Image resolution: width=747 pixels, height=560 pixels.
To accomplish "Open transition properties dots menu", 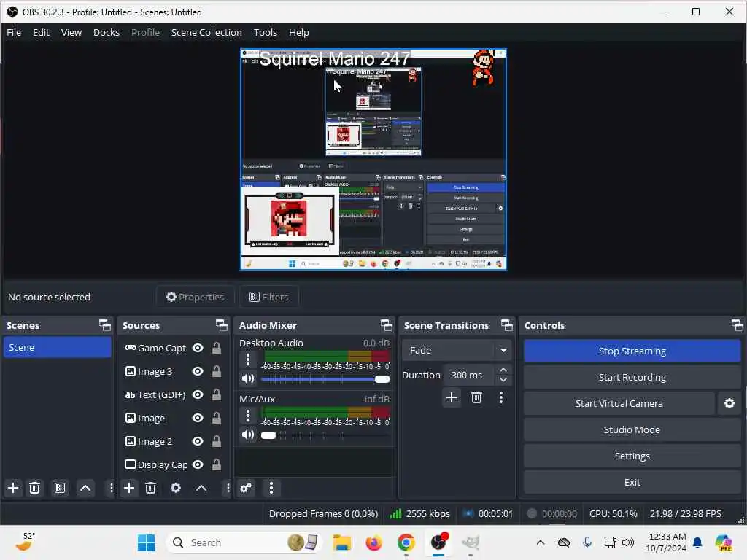I will (x=500, y=397).
